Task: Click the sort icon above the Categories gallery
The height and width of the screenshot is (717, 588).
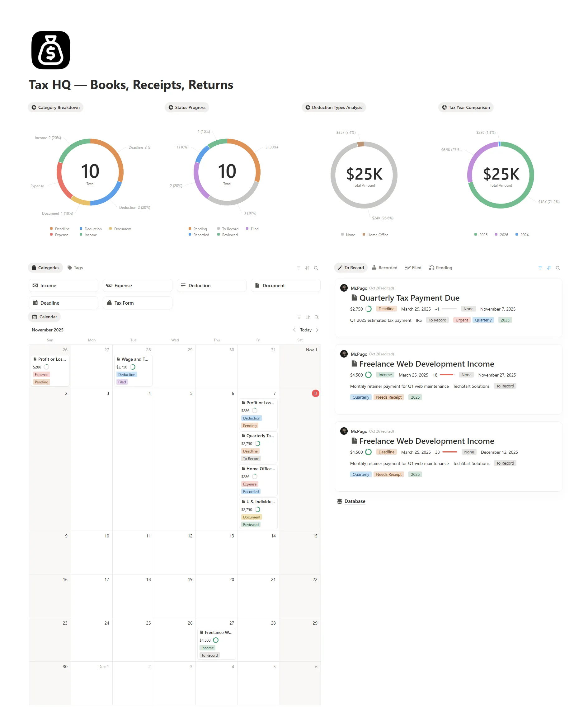Action: tap(307, 268)
